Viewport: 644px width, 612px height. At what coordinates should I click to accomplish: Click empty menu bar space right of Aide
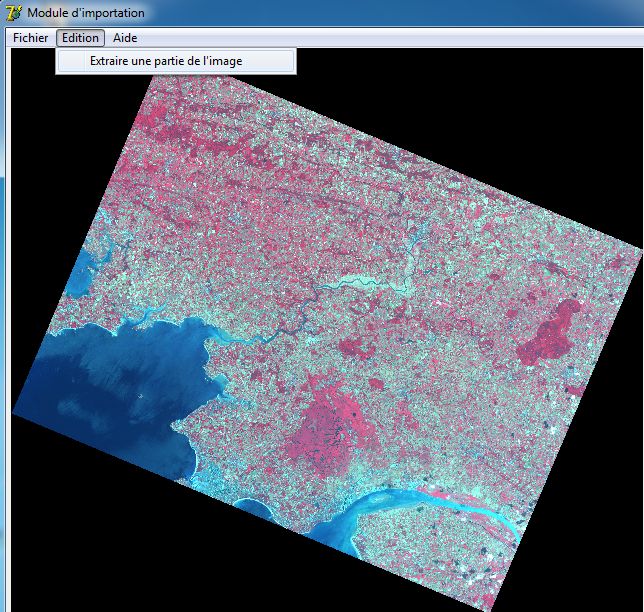pyautogui.click(x=400, y=38)
